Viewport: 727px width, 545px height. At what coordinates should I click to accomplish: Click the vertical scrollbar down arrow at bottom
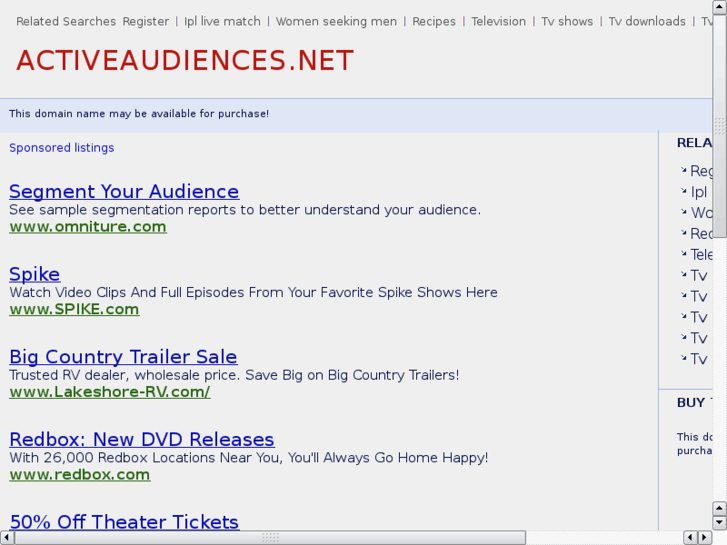coord(720,522)
